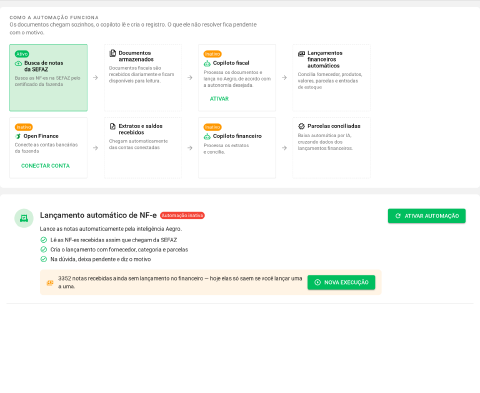Activate the Copiloto fiscal via ATIVAR
This screenshot has width=480, height=393.
[219, 99]
